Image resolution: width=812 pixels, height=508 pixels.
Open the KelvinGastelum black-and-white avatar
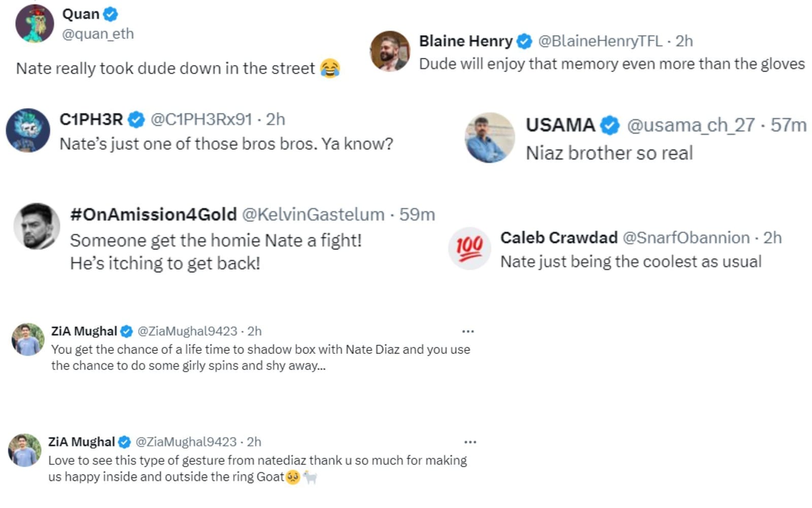[x=37, y=226]
